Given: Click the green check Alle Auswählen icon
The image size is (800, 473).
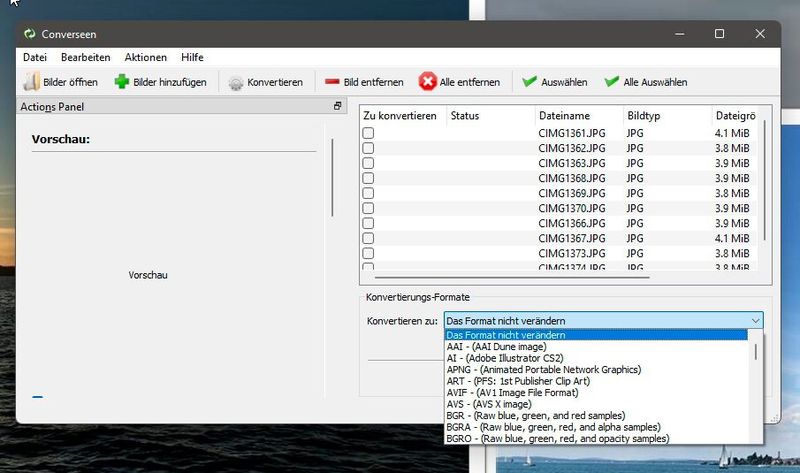Looking at the screenshot, I should (x=612, y=82).
